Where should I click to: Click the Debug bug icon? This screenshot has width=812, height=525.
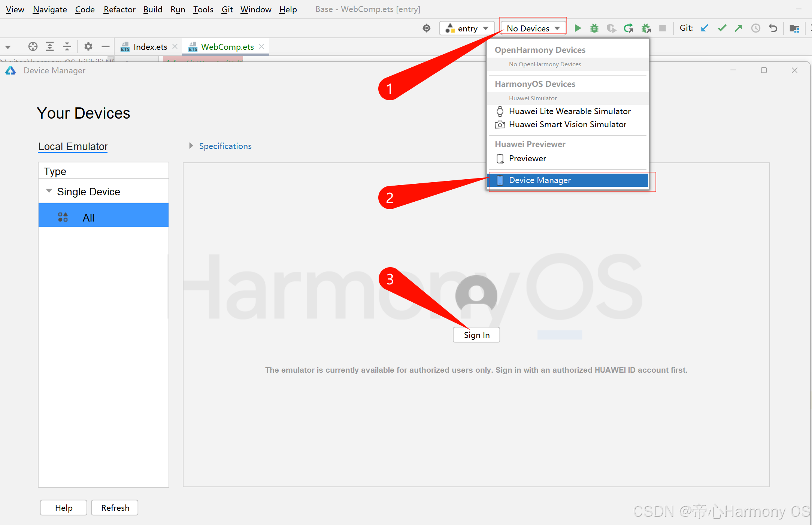pos(594,28)
